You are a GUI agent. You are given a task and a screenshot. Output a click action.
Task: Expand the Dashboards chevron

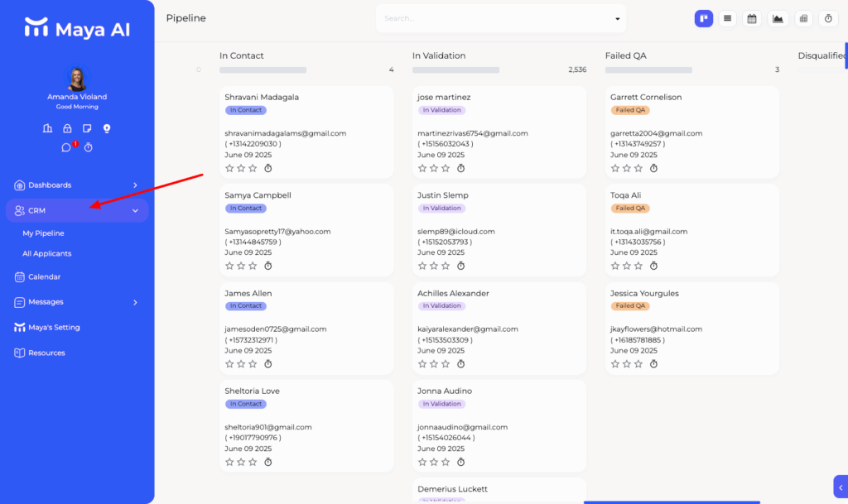135,185
